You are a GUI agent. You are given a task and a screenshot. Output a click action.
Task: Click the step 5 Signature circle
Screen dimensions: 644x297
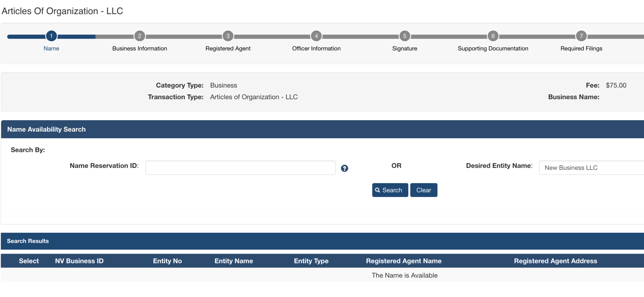point(405,36)
